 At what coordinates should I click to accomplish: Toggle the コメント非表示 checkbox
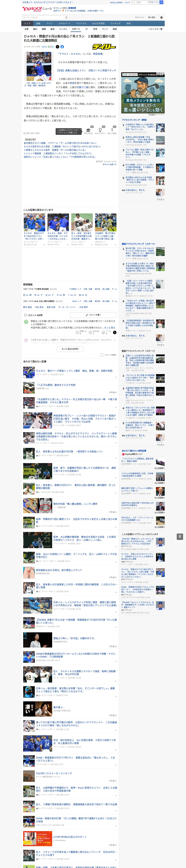pos(102,355)
